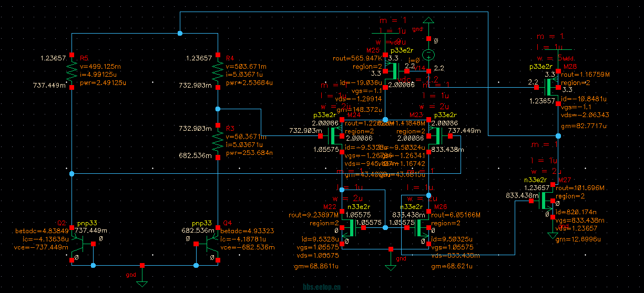
Task: Click the Q2 instance label
Action: coord(60,222)
